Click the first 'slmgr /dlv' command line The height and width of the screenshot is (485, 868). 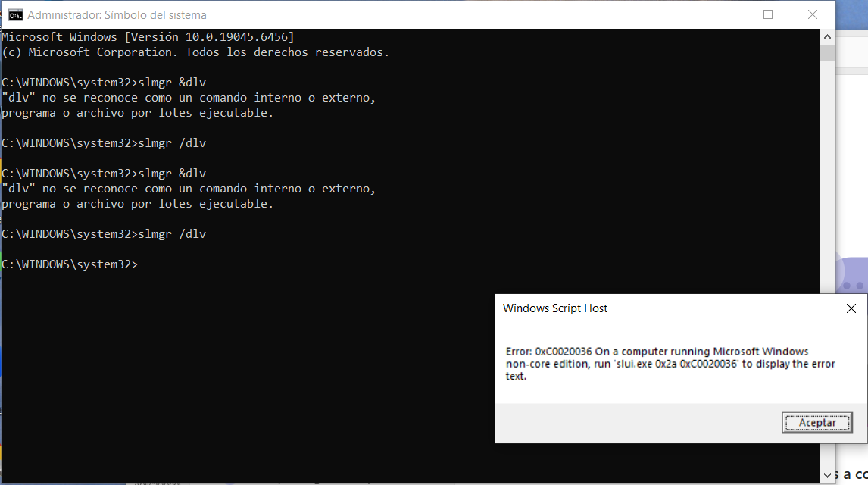[x=104, y=143]
